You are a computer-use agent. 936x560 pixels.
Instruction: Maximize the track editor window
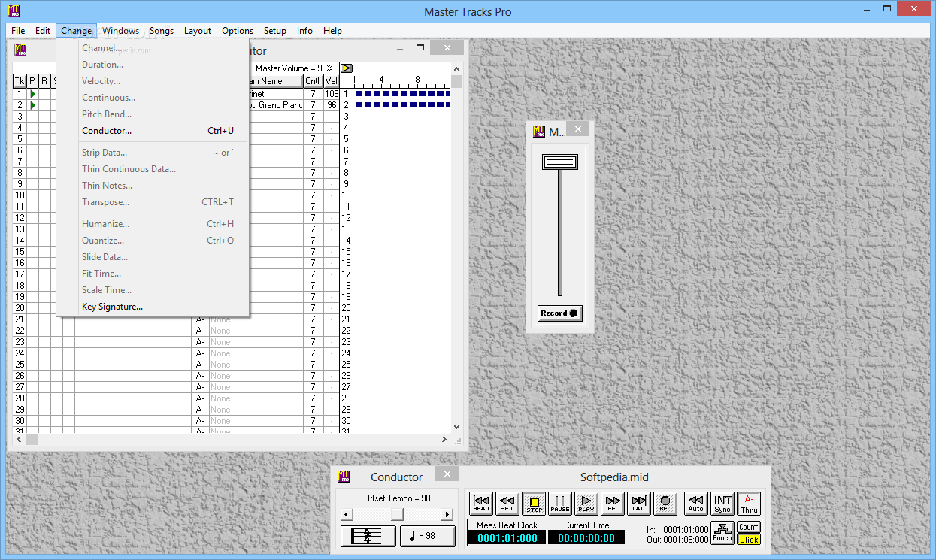click(421, 48)
